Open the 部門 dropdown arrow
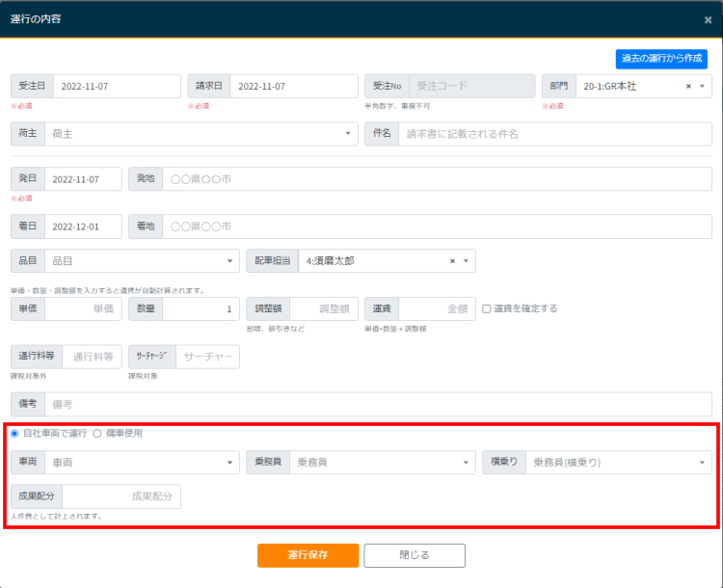723x588 pixels. coord(703,86)
